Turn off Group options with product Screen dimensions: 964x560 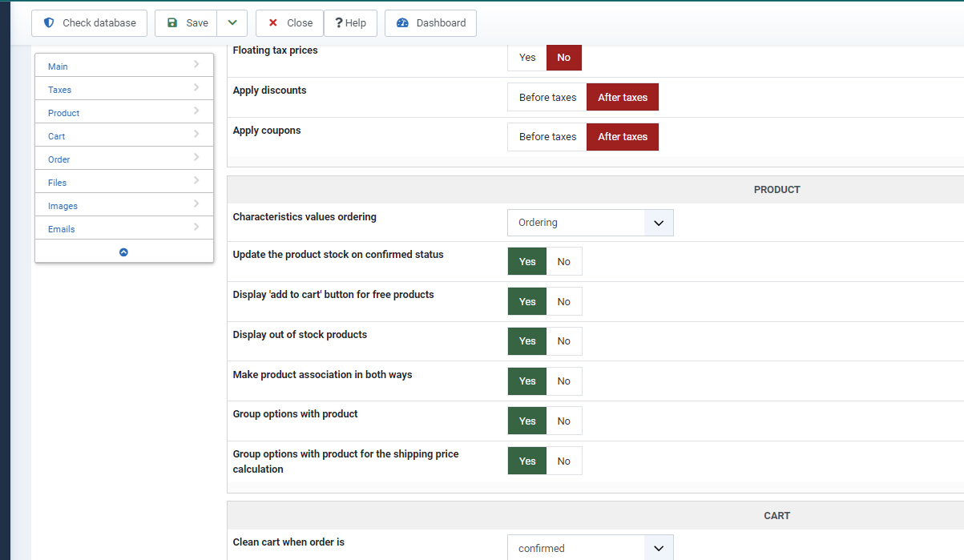point(564,421)
